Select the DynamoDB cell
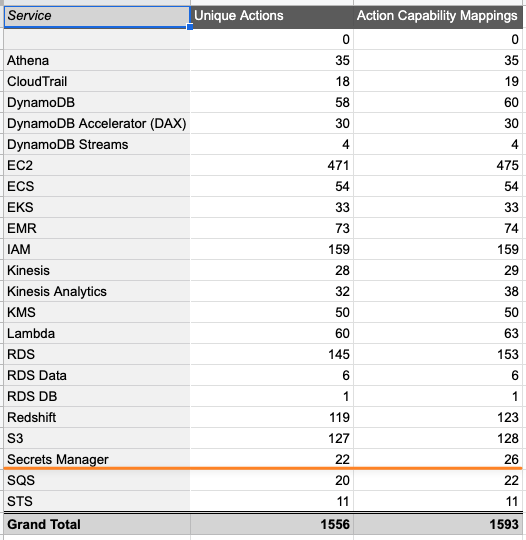The image size is (526, 540). [x=97, y=103]
